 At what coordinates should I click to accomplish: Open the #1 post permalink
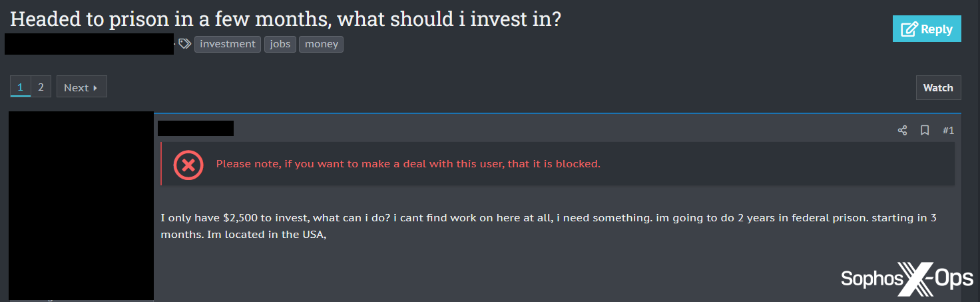click(949, 131)
